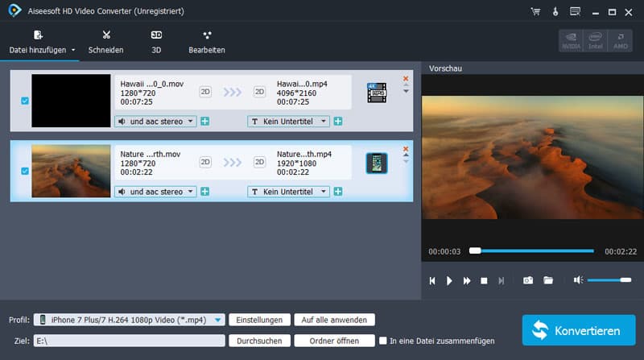The image size is (644, 360).
Task: Open Hawaii audio track dropdown
Action: (155, 122)
